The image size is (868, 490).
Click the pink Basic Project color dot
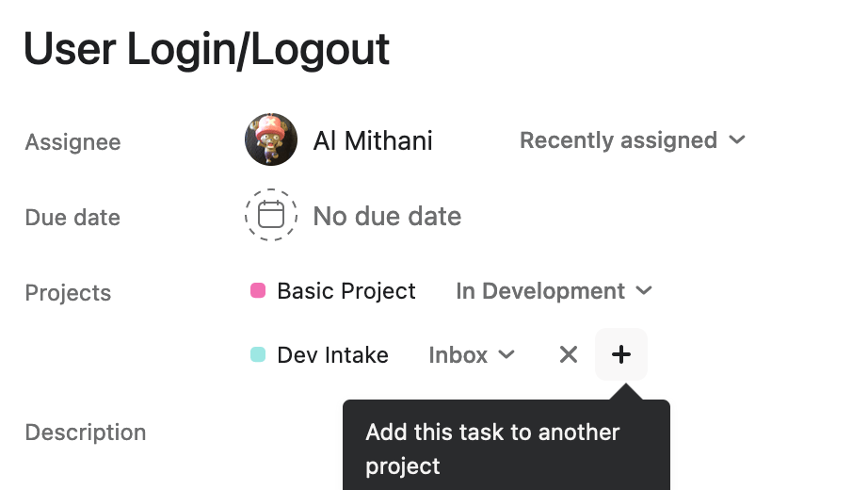258,291
